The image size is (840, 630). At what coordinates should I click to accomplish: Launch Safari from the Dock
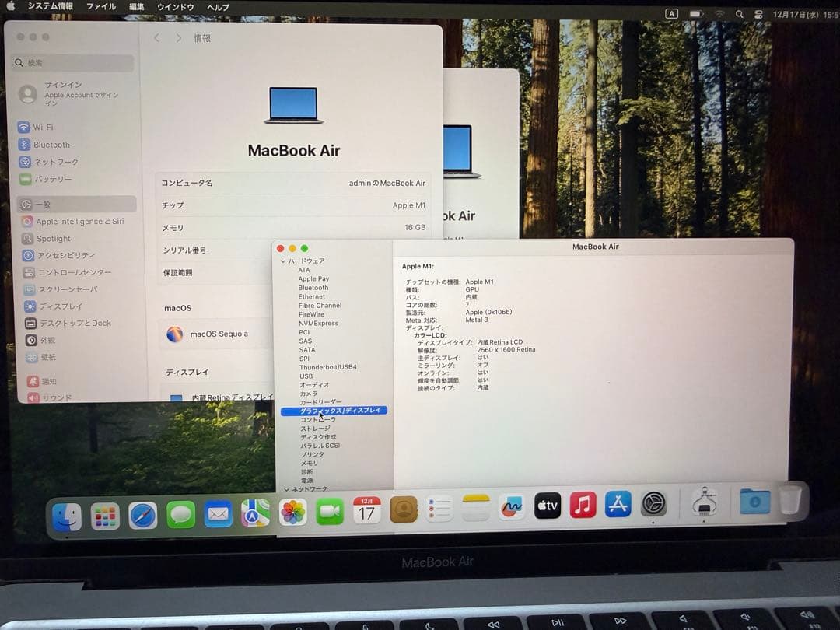pyautogui.click(x=143, y=515)
